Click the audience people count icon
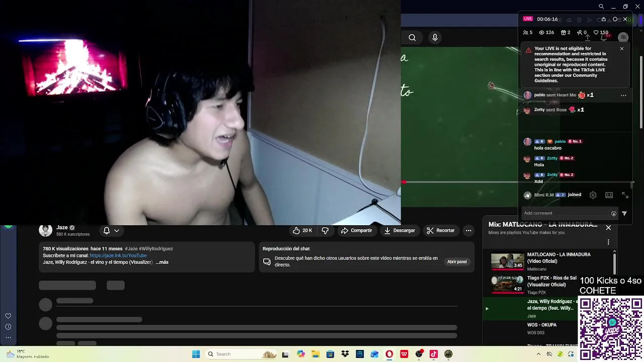 [525, 32]
